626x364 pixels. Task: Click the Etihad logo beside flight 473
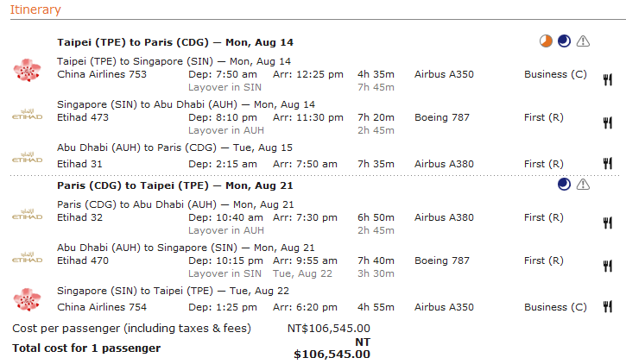click(28, 113)
